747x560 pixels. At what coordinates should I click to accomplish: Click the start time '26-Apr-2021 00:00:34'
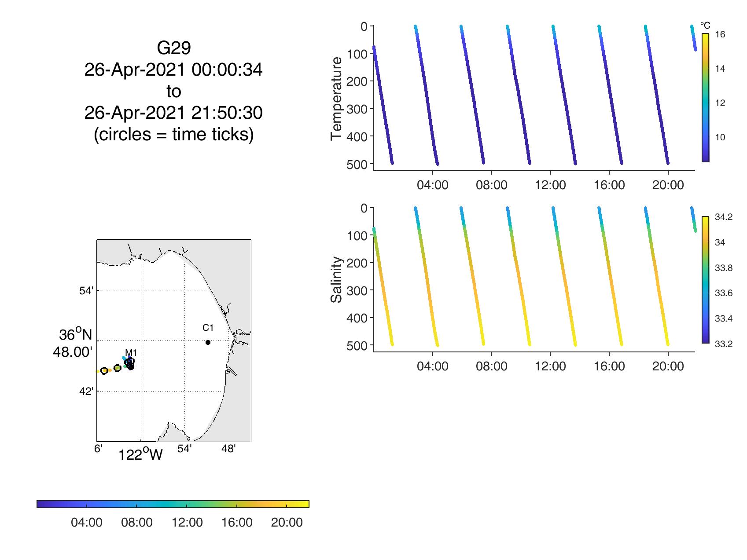[x=173, y=70]
